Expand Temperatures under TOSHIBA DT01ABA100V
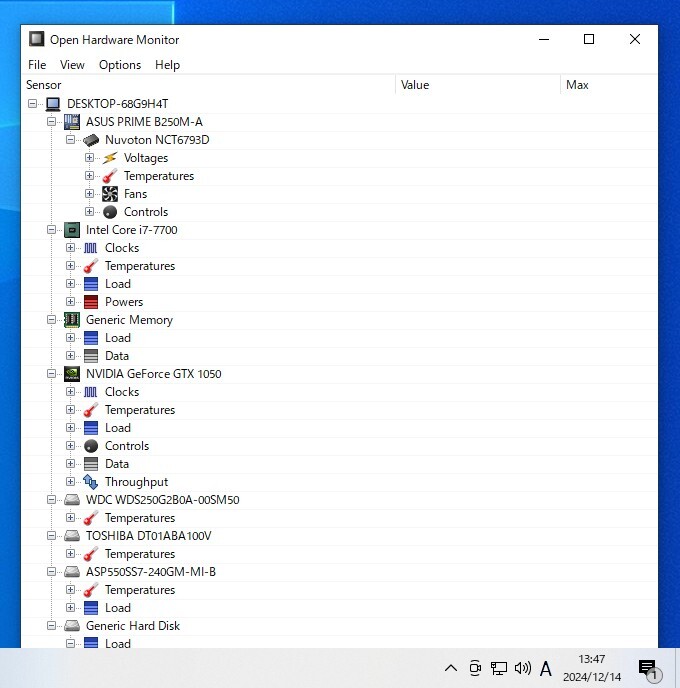 coord(70,553)
